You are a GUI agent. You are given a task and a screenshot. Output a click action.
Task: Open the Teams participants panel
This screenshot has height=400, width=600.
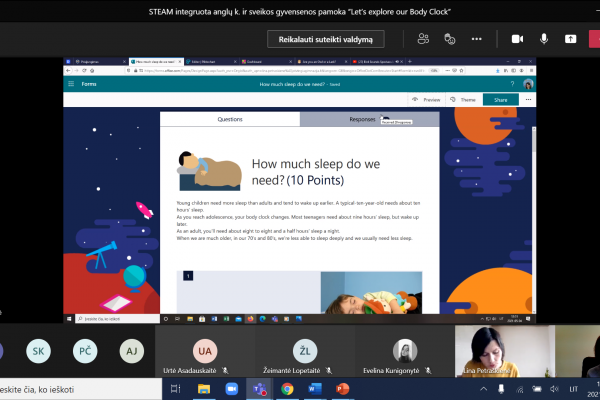pos(423,39)
